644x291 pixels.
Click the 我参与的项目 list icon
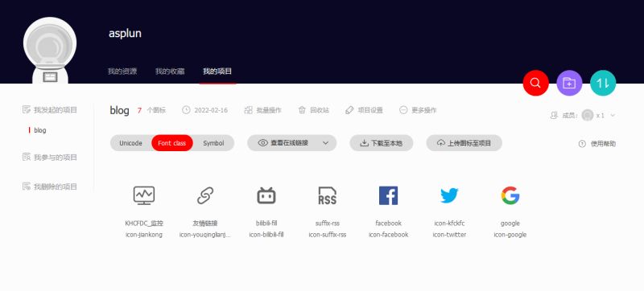click(27, 157)
